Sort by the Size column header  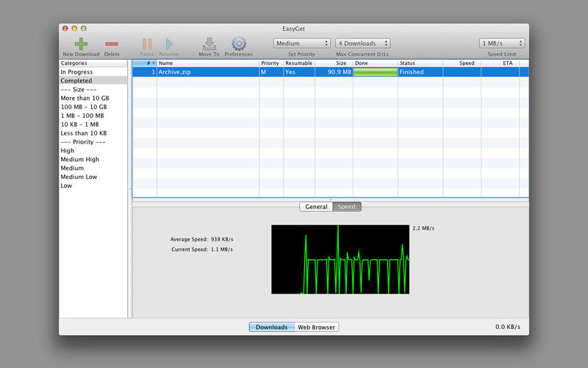(334, 63)
